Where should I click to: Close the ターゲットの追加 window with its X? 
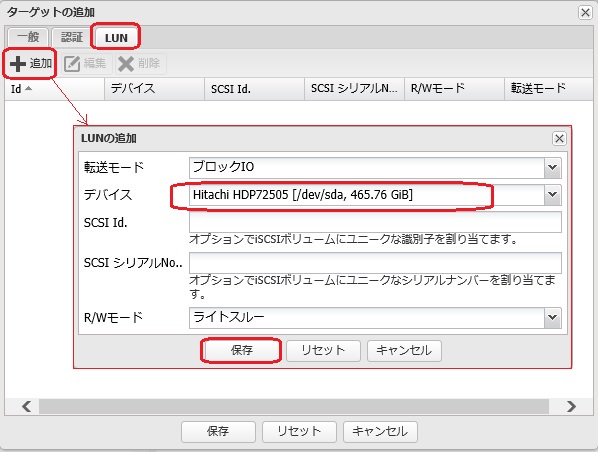(585, 13)
